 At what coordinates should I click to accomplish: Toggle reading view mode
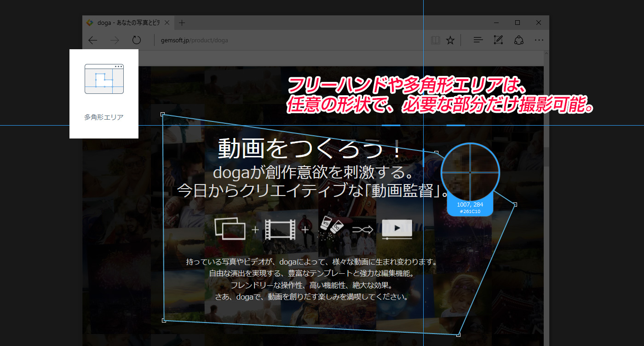(435, 40)
